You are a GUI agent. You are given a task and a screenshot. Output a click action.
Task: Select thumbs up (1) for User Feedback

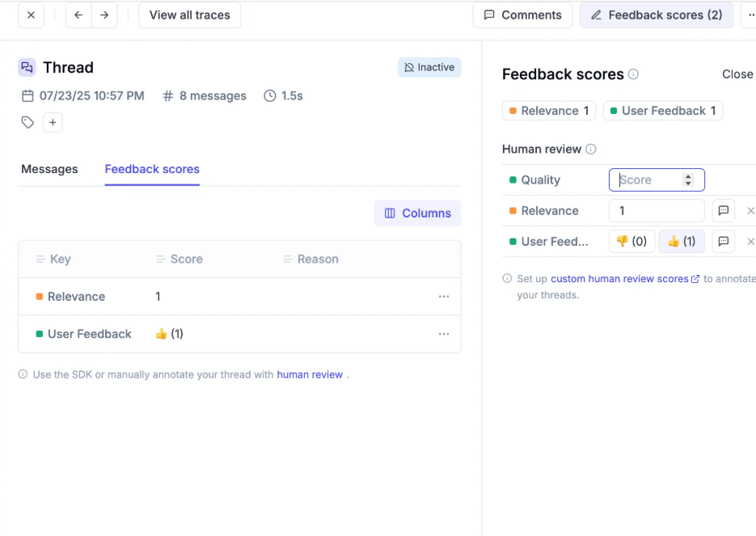(x=682, y=242)
